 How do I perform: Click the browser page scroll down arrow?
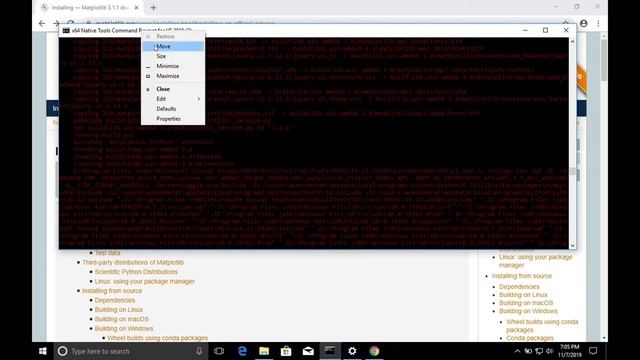[604, 338]
